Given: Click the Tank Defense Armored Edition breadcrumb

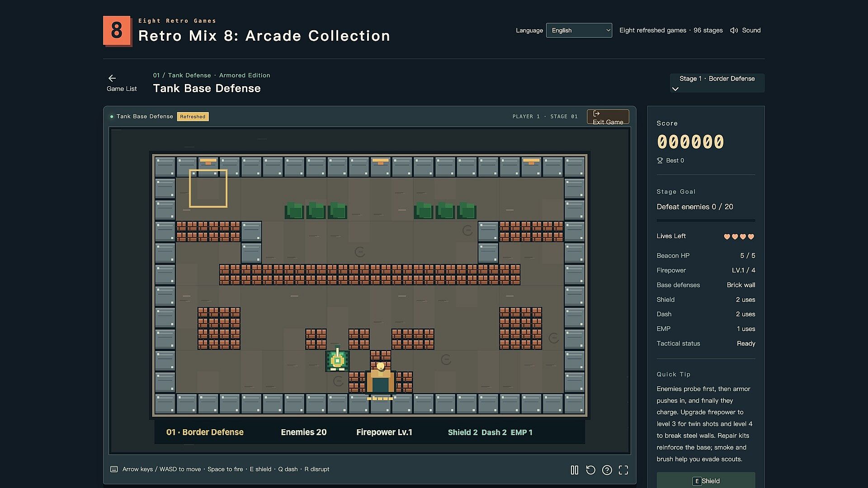Looking at the screenshot, I should (x=212, y=75).
